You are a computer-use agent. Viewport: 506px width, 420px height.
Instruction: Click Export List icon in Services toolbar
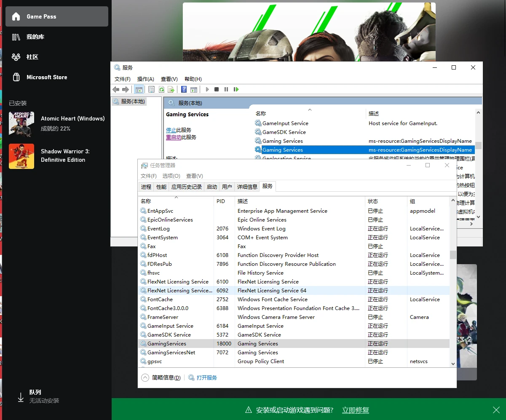click(171, 89)
